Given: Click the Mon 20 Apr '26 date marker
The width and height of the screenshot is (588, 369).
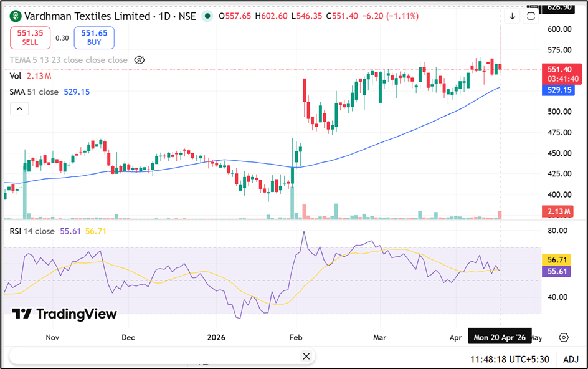Looking at the screenshot, I should (500, 337).
